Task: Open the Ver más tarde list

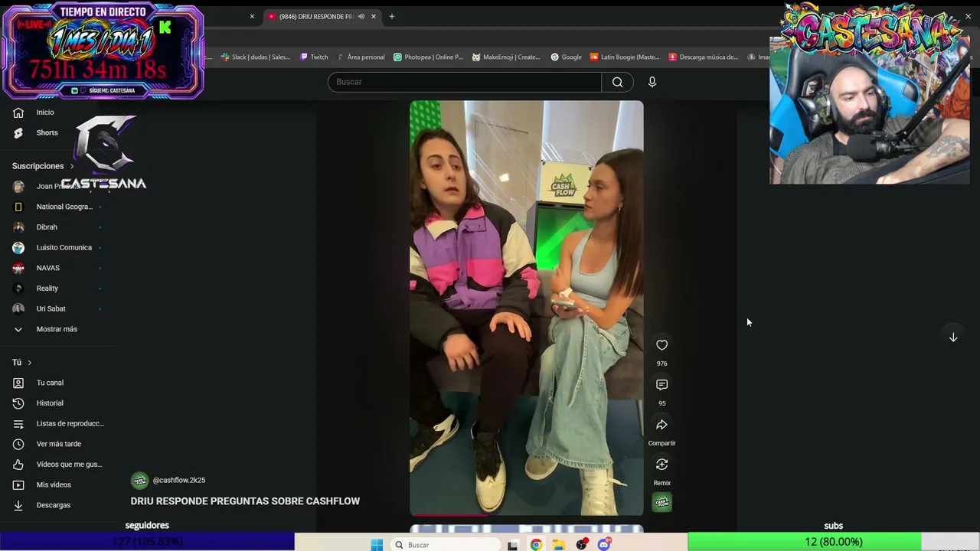Action: pos(58,444)
